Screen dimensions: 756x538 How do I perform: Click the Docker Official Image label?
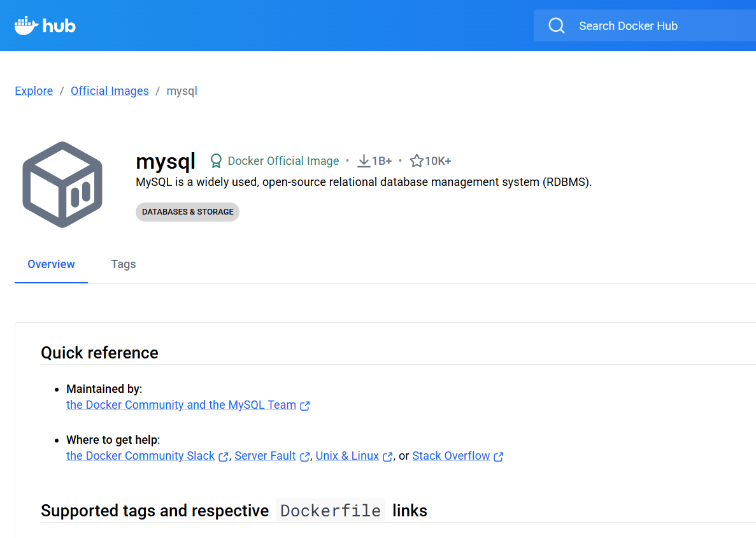coord(283,161)
